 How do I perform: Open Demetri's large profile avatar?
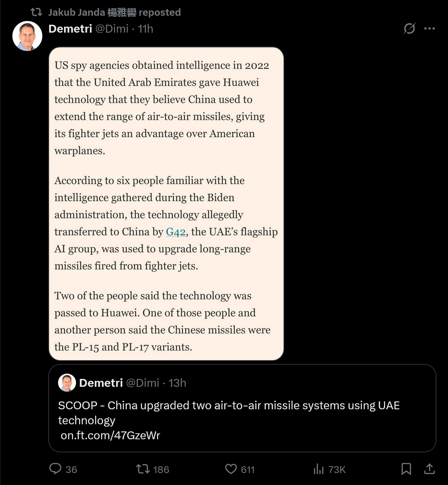coord(27,36)
